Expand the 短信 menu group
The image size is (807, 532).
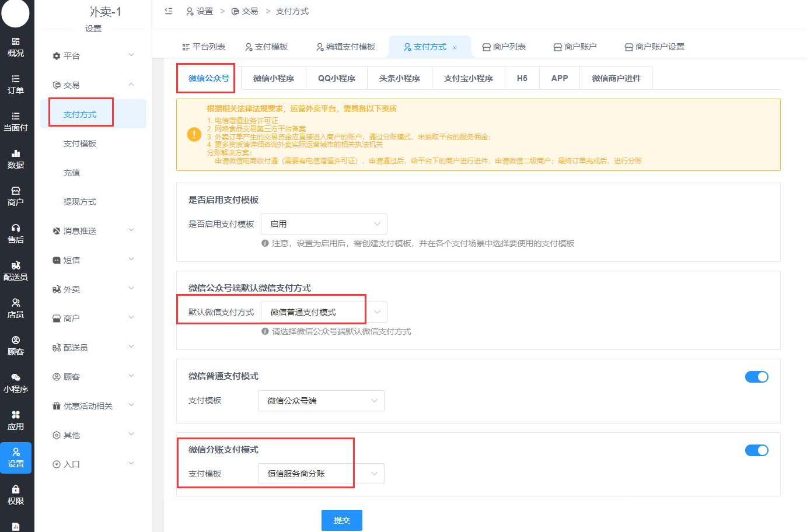(x=93, y=260)
